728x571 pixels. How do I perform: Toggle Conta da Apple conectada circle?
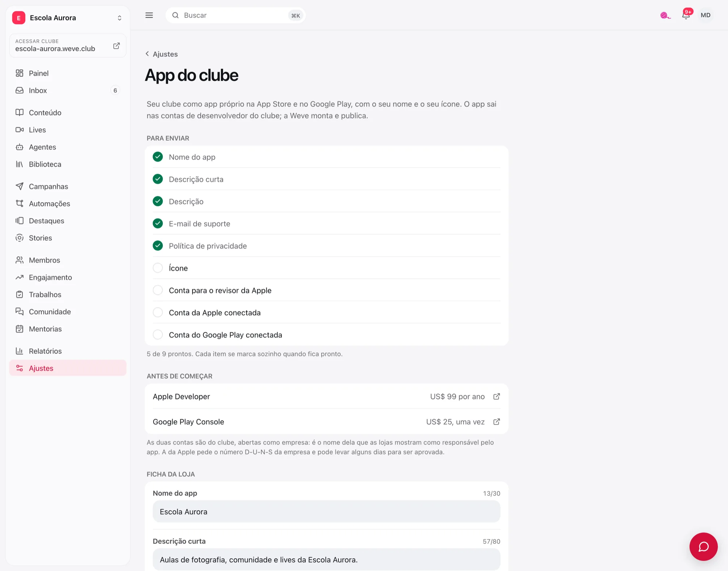[x=158, y=312]
